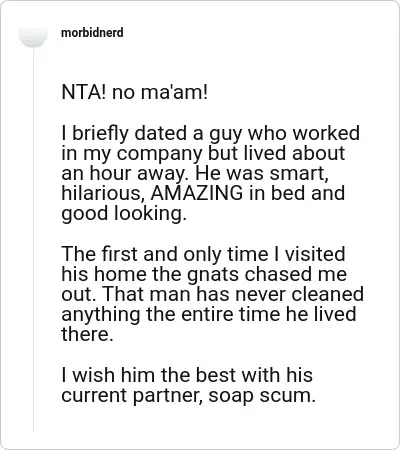The height and width of the screenshot is (450, 400).
Task: Click the words "I wish him"
Action: click(x=108, y=375)
